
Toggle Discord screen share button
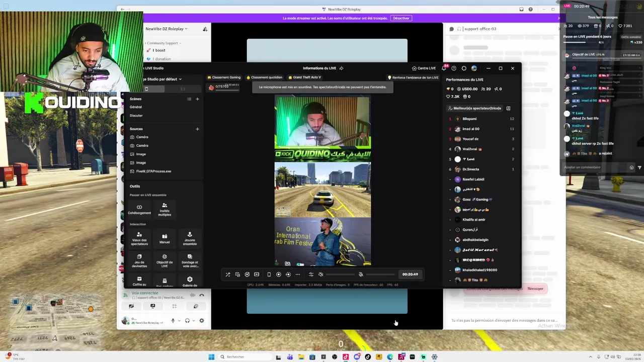[x=153, y=306]
